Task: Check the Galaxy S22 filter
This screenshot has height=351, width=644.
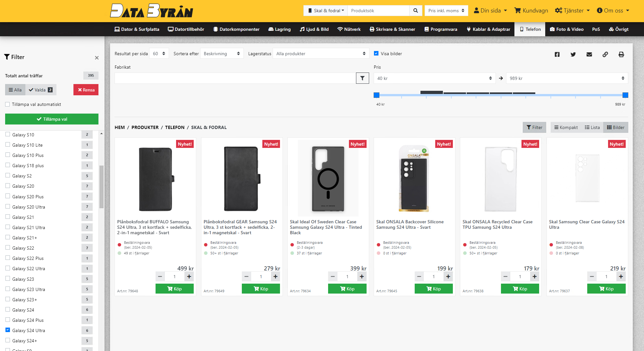Action: click(x=8, y=248)
